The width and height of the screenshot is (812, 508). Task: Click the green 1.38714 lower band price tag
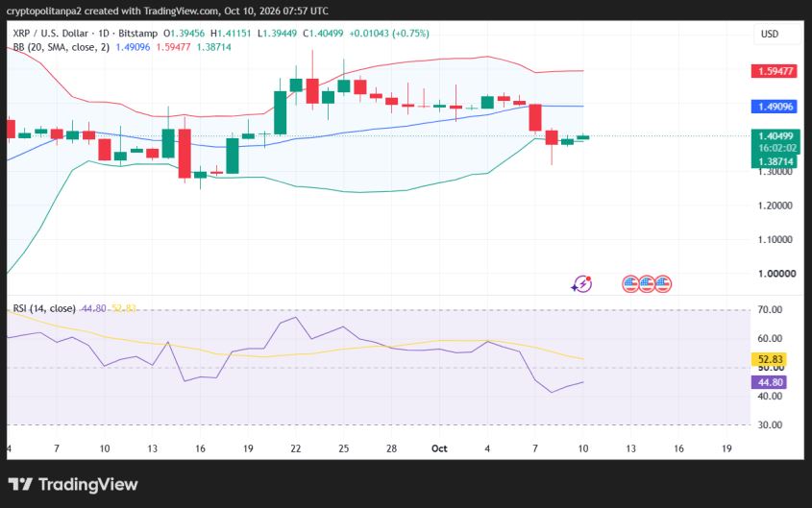click(x=775, y=161)
